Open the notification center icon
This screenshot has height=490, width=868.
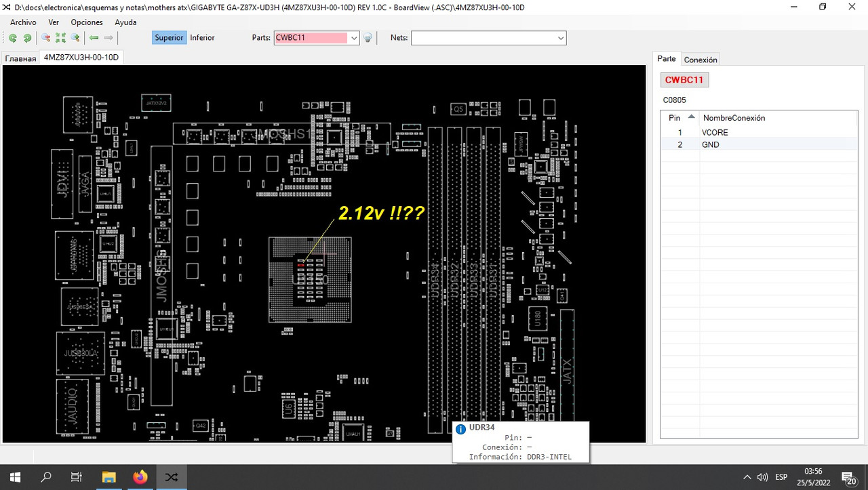(848, 478)
